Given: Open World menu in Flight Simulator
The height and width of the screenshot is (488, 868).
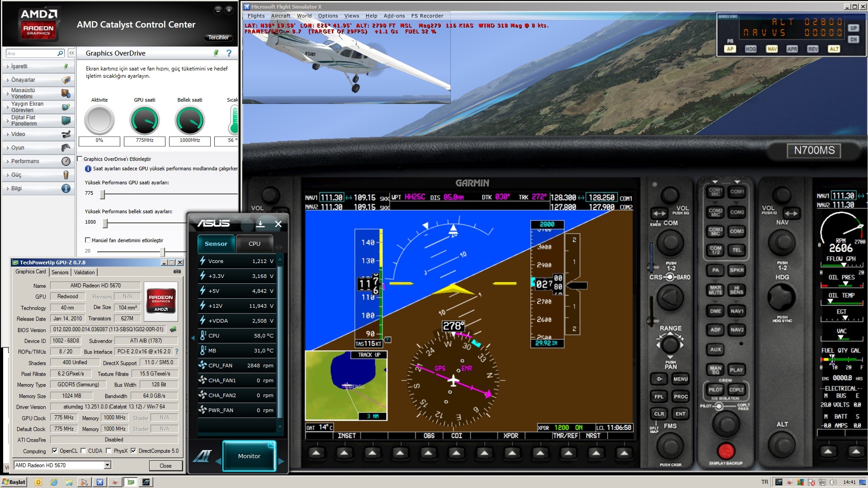Looking at the screenshot, I should click(304, 16).
